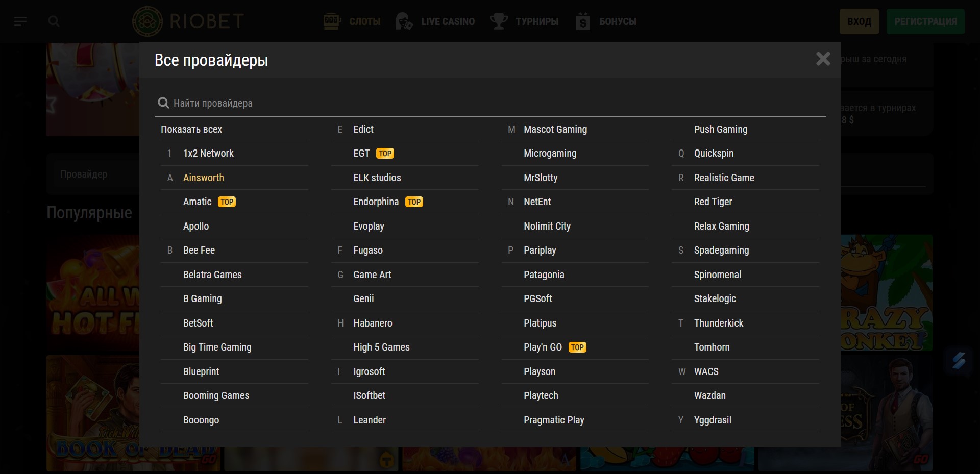This screenshot has height=474, width=980.
Task: Select Показать всех option
Action: (191, 129)
